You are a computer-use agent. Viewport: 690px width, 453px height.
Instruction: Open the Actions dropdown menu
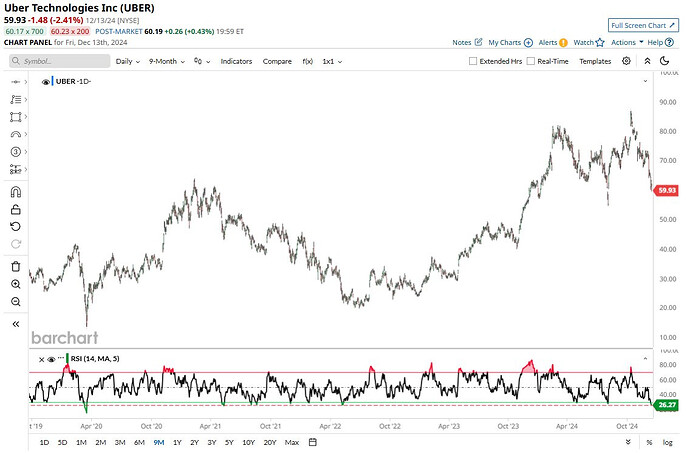pos(626,43)
